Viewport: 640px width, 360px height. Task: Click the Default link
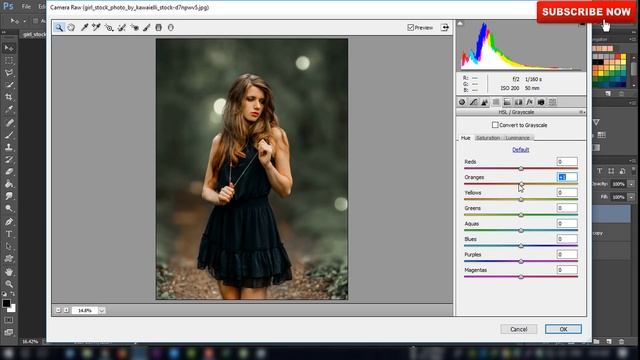[x=520, y=150]
